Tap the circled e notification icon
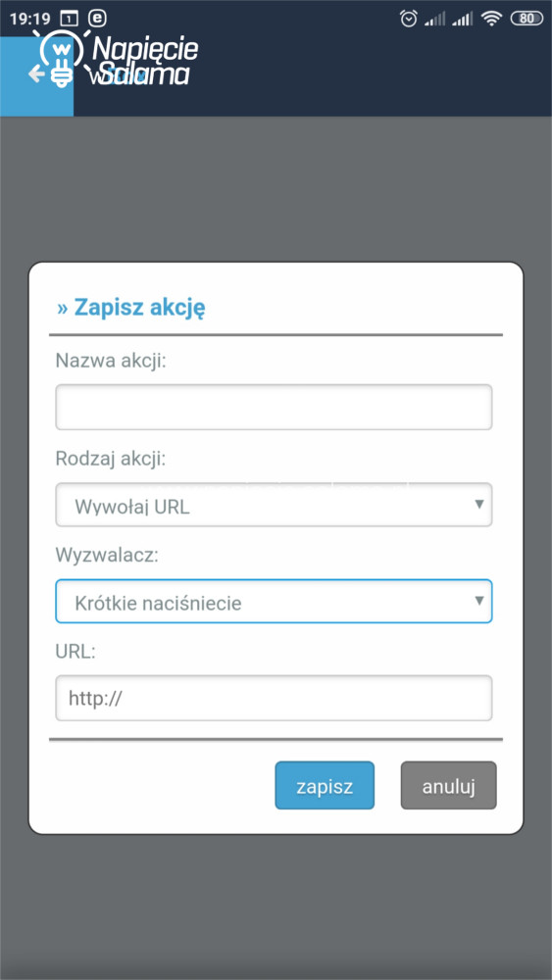Screen dimensions: 552x980 [x=97, y=18]
